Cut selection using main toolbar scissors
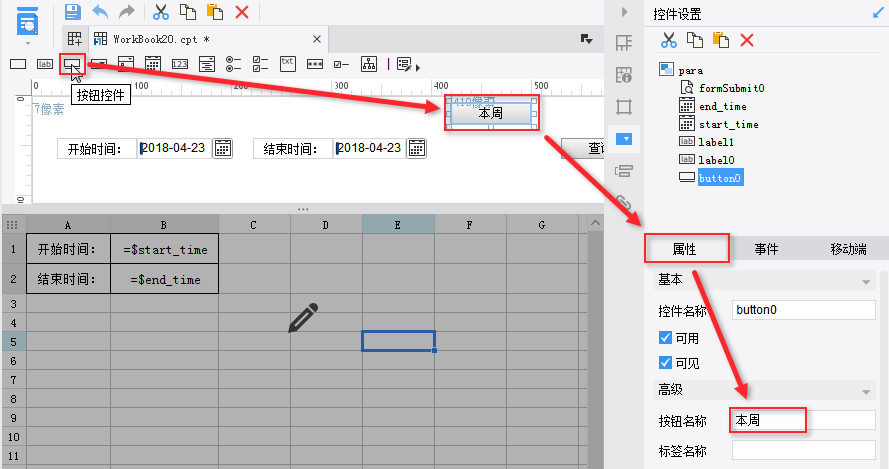The width and height of the screenshot is (889, 469). click(161, 11)
